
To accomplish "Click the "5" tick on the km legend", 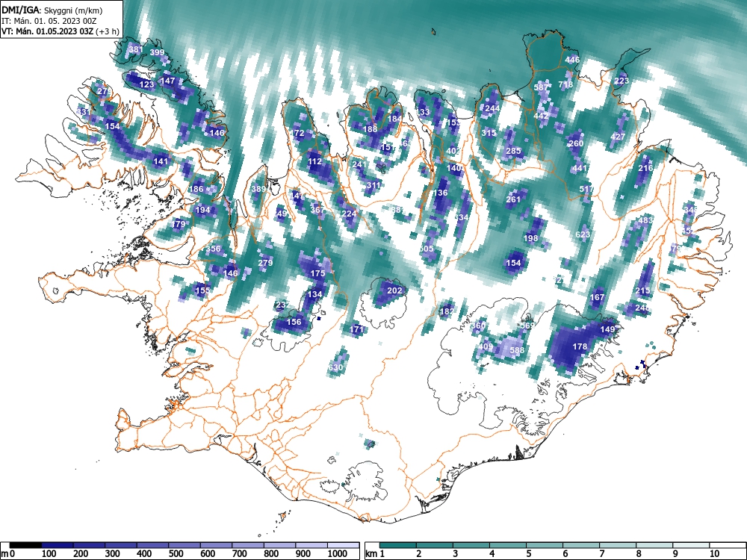I will tap(528, 554).
